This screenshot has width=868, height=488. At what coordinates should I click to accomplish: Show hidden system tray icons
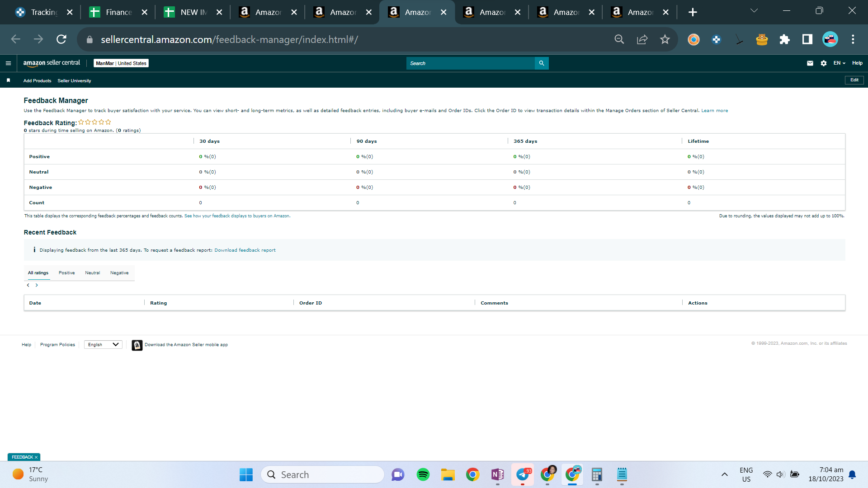point(725,474)
